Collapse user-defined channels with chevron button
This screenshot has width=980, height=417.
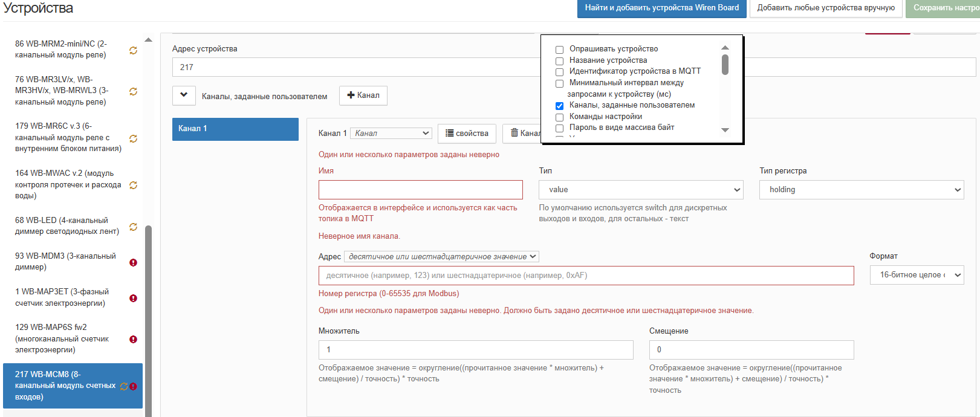click(x=184, y=95)
